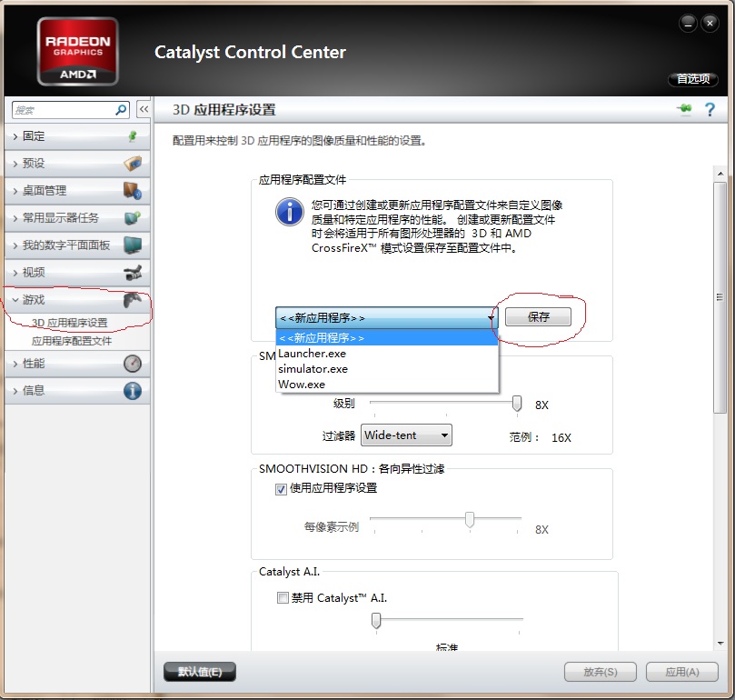Click the blue info icon beside 信息
The image size is (735, 700).
[133, 390]
